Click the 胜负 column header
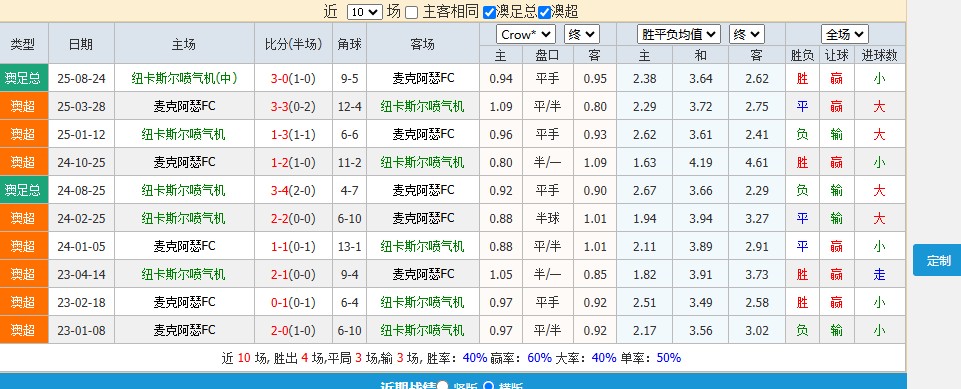961x389 pixels. pos(802,55)
